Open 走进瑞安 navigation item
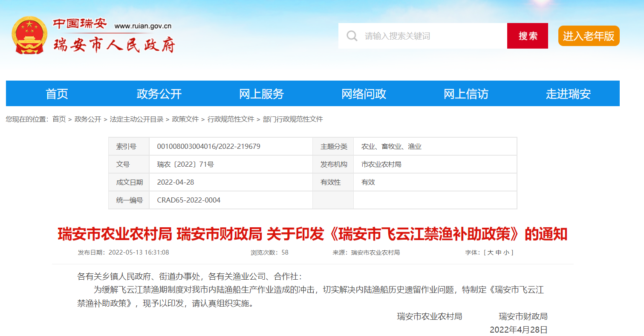The width and height of the screenshot is (644, 336). pos(568,94)
